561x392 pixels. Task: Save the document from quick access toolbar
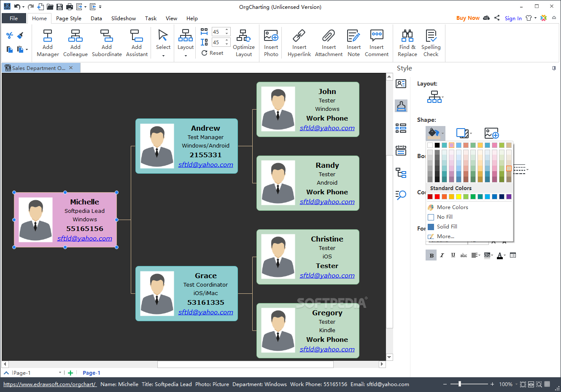tap(59, 7)
